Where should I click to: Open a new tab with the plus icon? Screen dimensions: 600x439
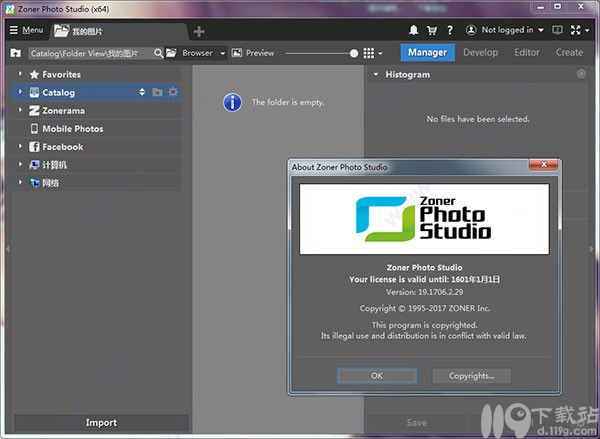pos(199,31)
